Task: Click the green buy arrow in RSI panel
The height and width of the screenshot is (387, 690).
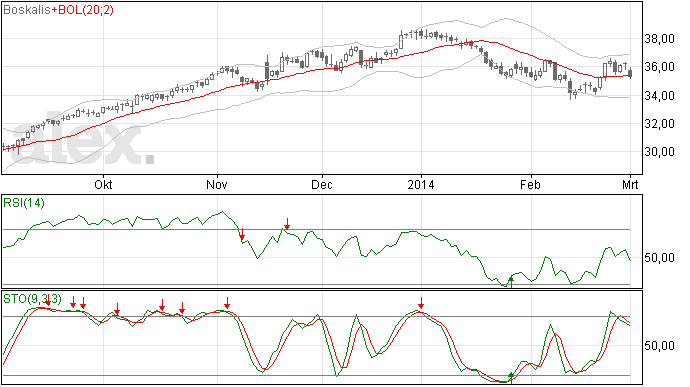Action: tap(511, 282)
